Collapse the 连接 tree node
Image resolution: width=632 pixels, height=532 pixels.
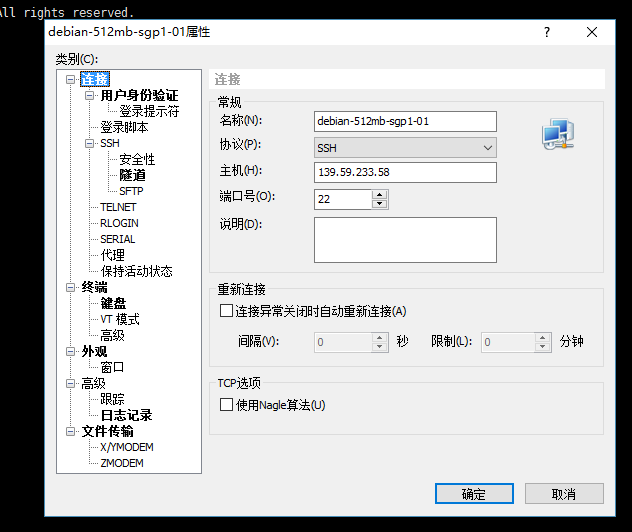(x=70, y=79)
